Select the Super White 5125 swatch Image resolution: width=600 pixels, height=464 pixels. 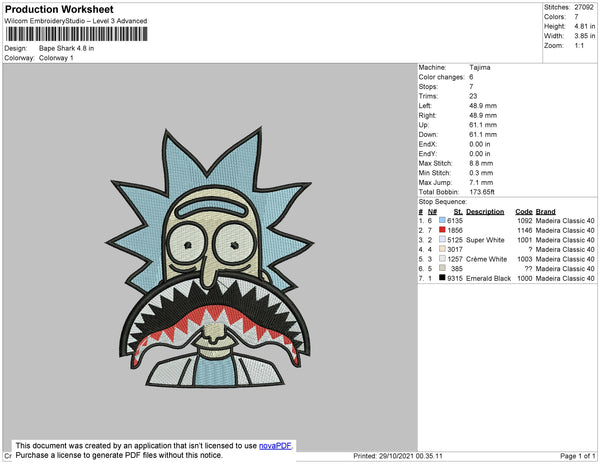click(442, 239)
